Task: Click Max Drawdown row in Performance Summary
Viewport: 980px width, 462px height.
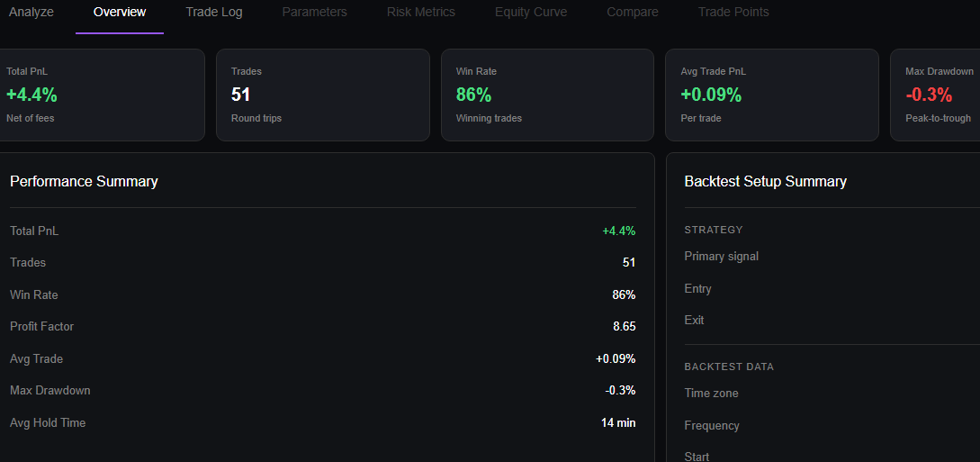Action: (322, 390)
